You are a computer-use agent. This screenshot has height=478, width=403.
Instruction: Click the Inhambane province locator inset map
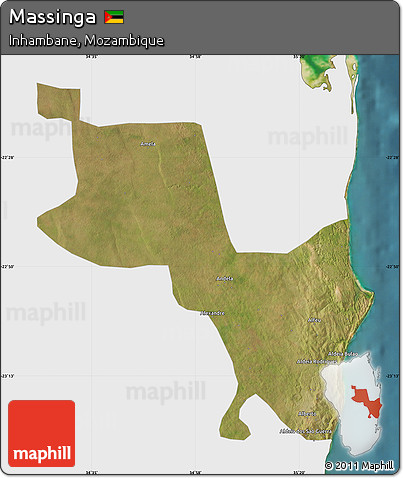(352, 404)
